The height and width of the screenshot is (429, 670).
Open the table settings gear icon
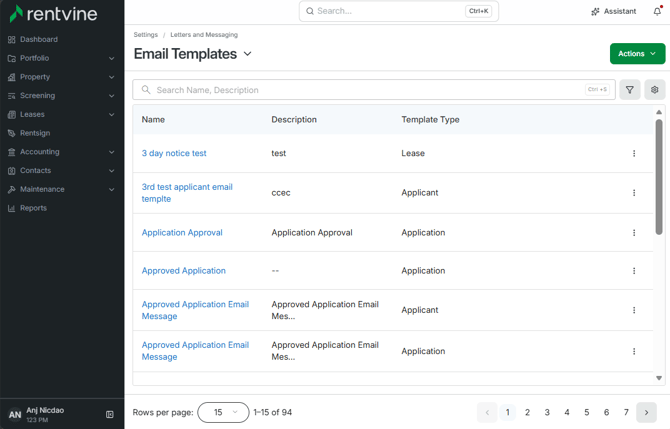coord(655,90)
